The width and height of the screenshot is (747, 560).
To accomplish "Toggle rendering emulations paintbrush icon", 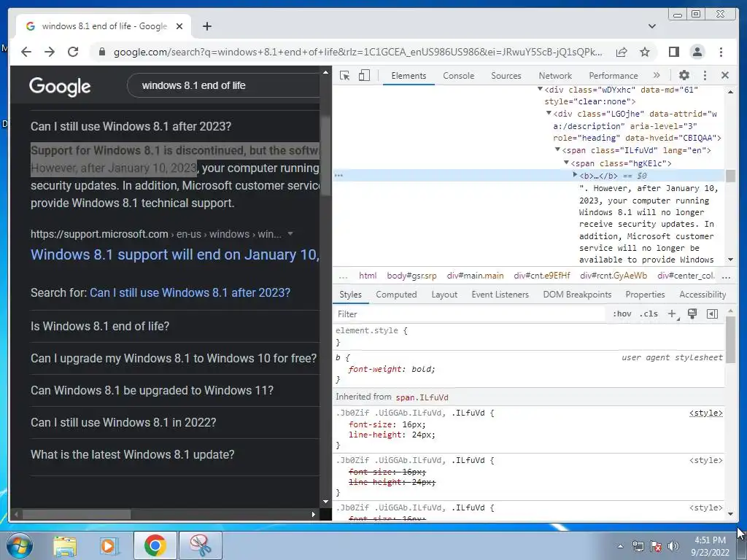I will click(x=692, y=314).
